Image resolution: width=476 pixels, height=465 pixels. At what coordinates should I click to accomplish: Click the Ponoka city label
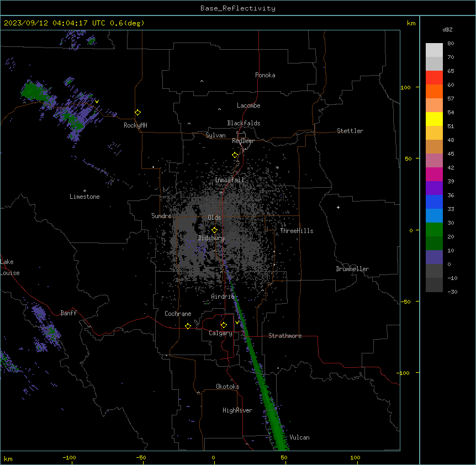point(265,75)
